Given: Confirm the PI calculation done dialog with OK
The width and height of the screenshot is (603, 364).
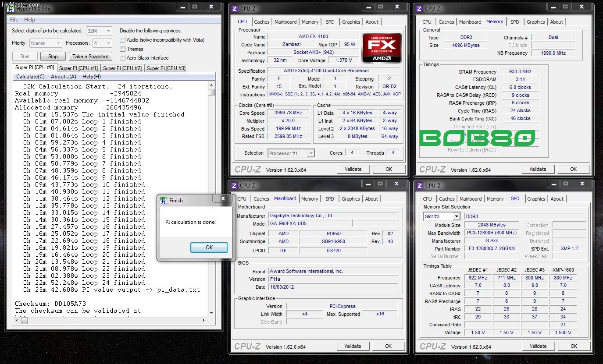Looking at the screenshot, I should [x=209, y=247].
